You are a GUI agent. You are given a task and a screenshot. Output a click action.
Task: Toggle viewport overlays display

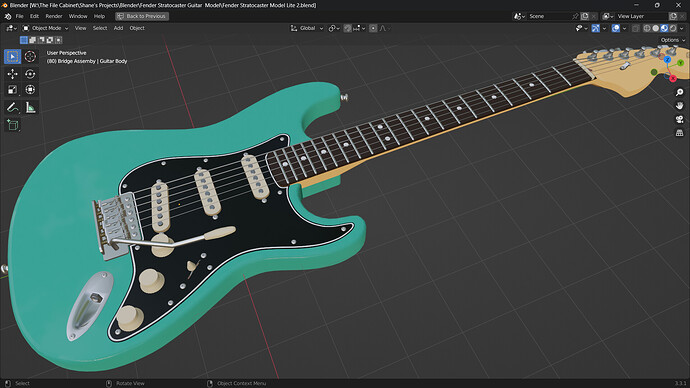[x=616, y=28]
